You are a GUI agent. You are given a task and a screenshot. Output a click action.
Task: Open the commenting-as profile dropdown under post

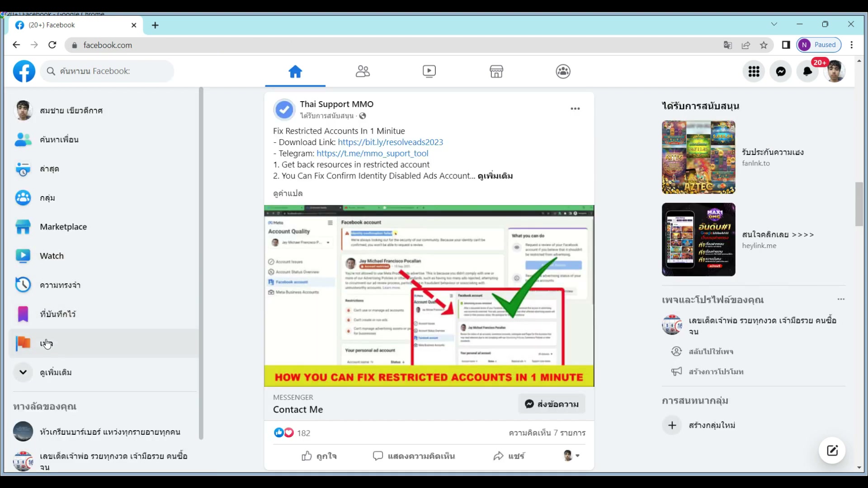click(571, 455)
